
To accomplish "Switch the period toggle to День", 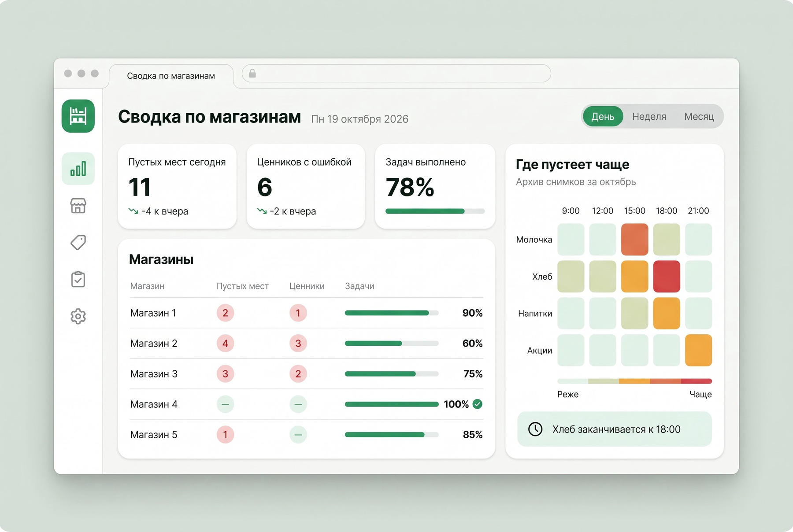I will click(603, 116).
